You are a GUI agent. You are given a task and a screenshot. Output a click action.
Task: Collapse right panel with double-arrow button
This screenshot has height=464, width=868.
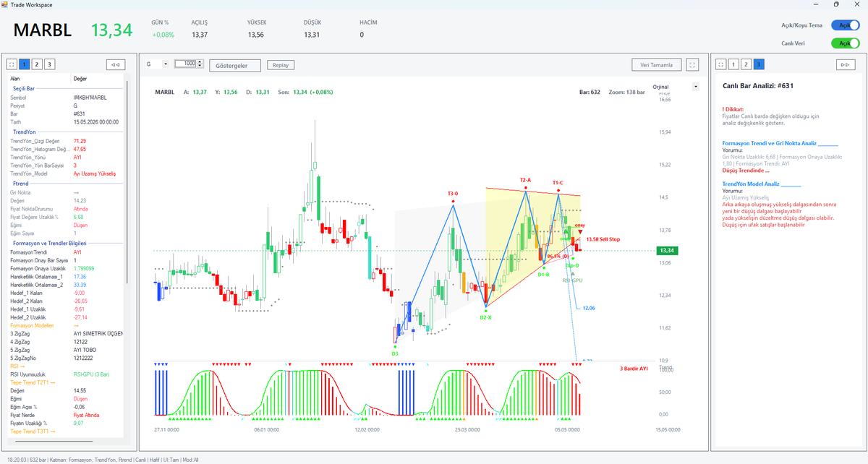(845, 64)
